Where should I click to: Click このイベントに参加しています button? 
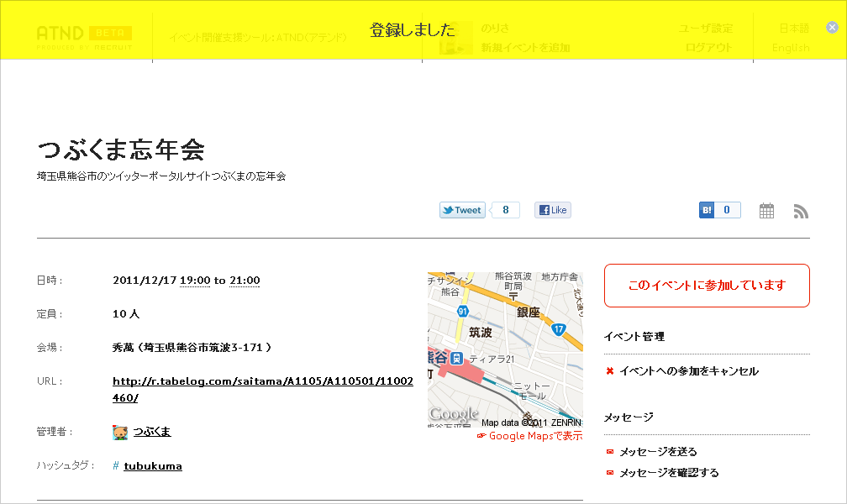tap(707, 286)
